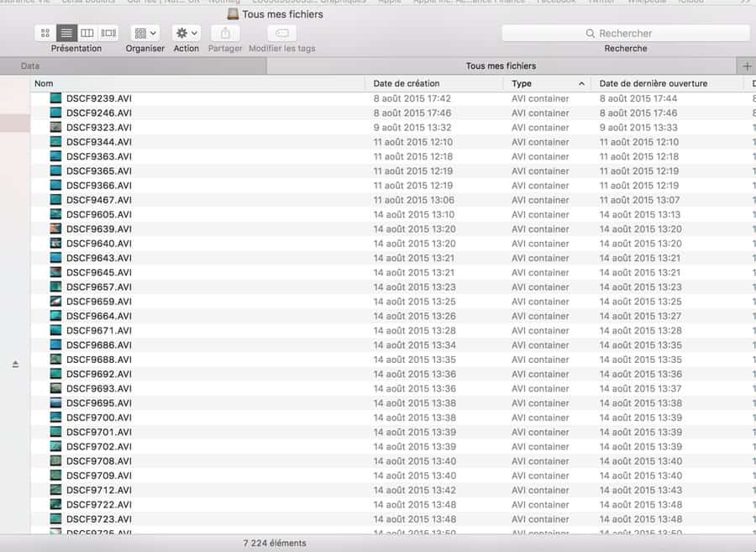
Task: Switch to column view mode
Action: coord(87,33)
